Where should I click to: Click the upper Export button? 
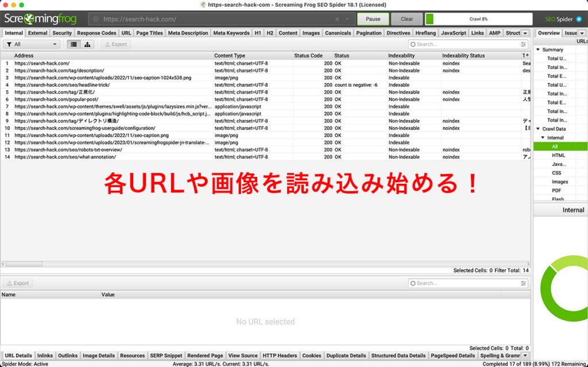tap(115, 44)
